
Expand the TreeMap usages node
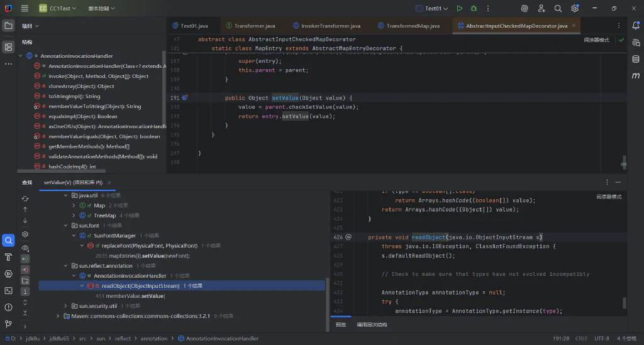[x=74, y=216]
